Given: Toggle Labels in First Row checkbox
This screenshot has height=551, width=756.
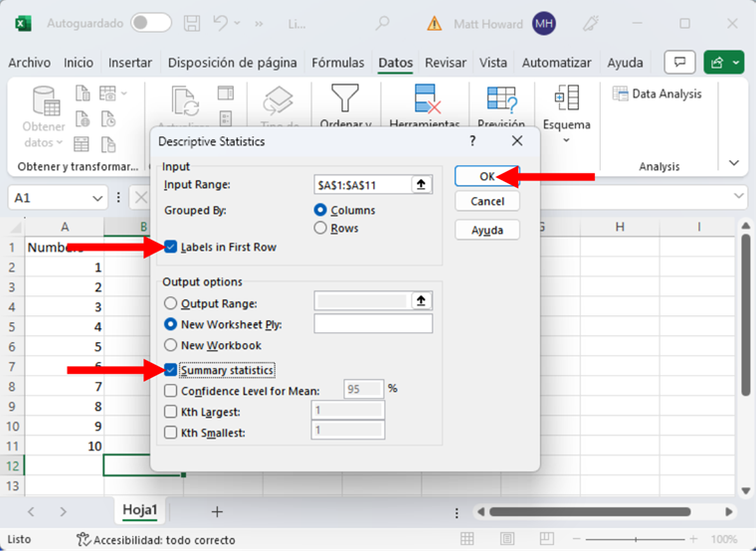Looking at the screenshot, I should pos(171,247).
